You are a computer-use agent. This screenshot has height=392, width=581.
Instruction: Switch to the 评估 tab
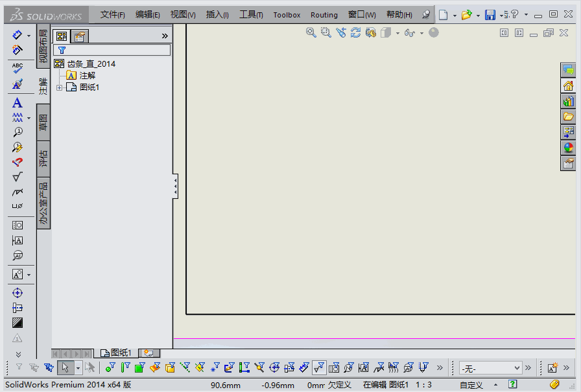tap(43, 159)
